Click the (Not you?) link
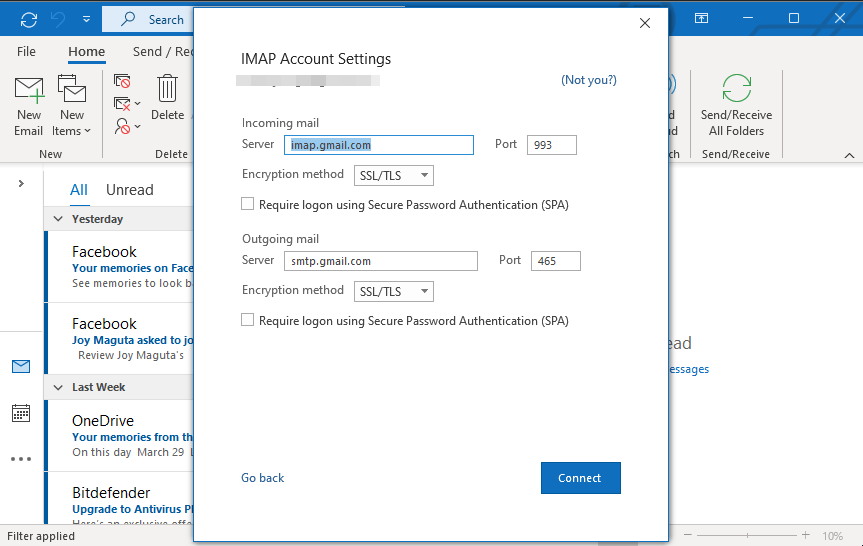Image resolution: width=863 pixels, height=546 pixels. pos(588,80)
